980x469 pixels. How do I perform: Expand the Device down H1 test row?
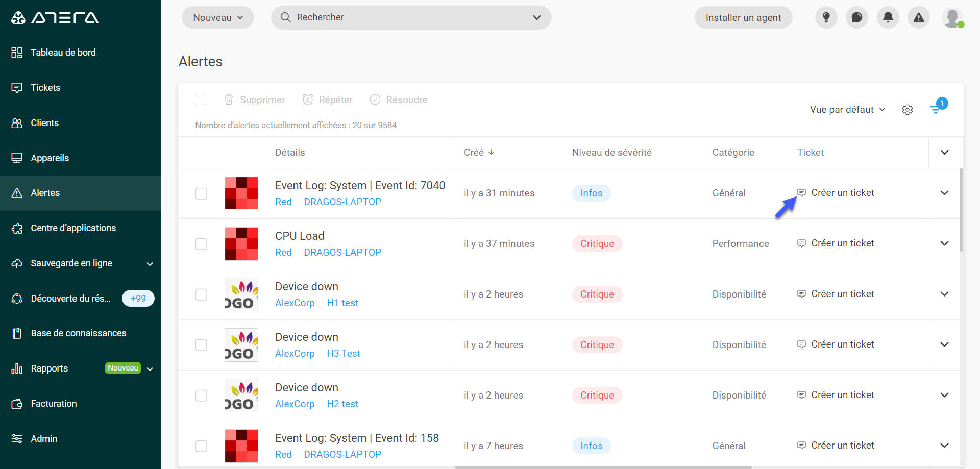944,294
